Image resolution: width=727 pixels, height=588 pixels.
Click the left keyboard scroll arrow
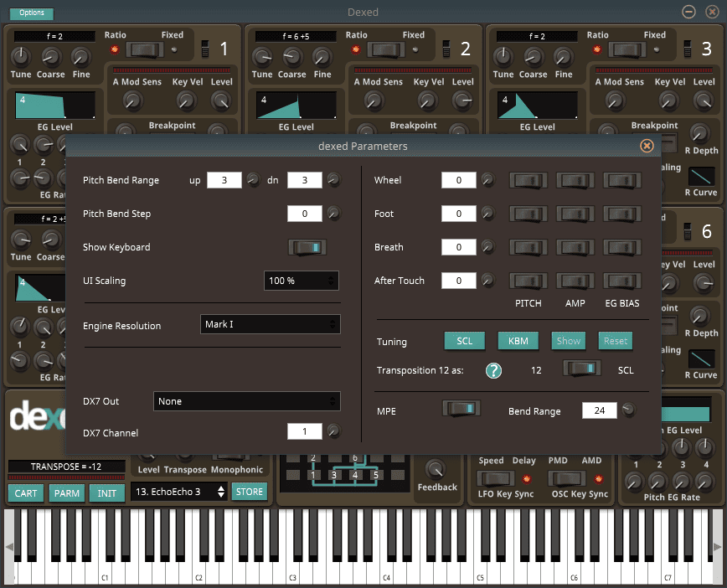point(9,547)
